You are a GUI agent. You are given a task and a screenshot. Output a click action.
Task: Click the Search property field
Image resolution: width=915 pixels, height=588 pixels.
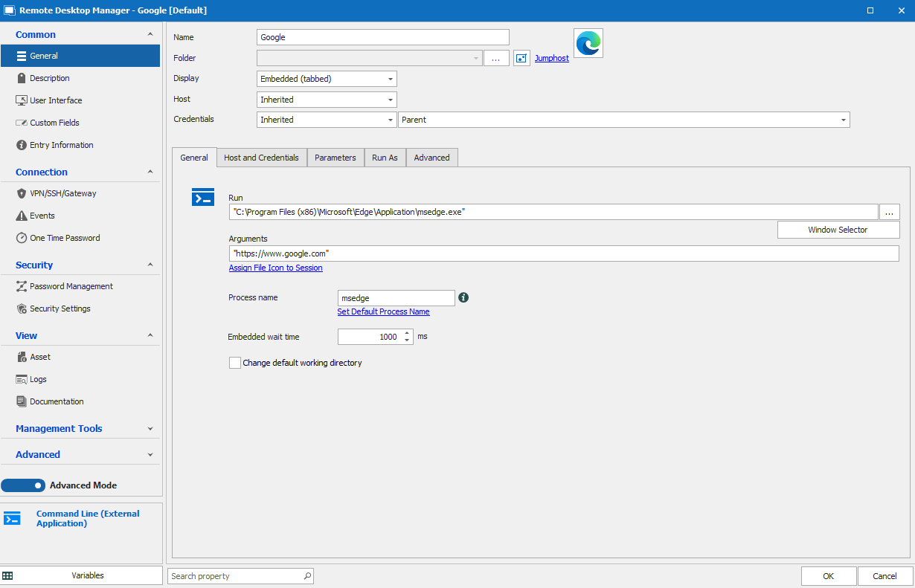[x=240, y=576]
